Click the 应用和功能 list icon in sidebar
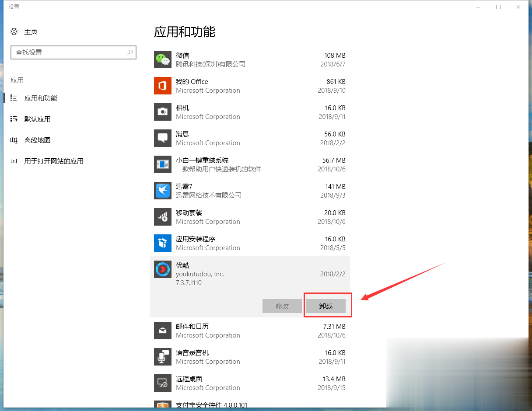 [14, 98]
